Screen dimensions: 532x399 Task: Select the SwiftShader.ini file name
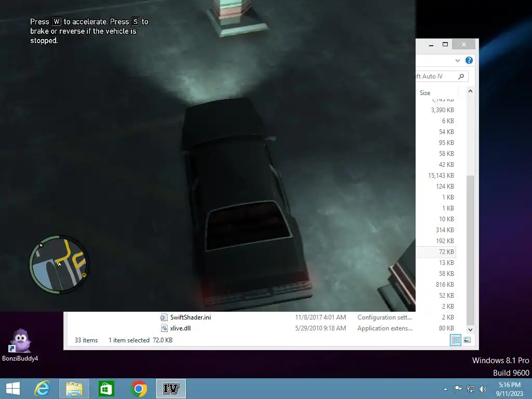(x=190, y=317)
